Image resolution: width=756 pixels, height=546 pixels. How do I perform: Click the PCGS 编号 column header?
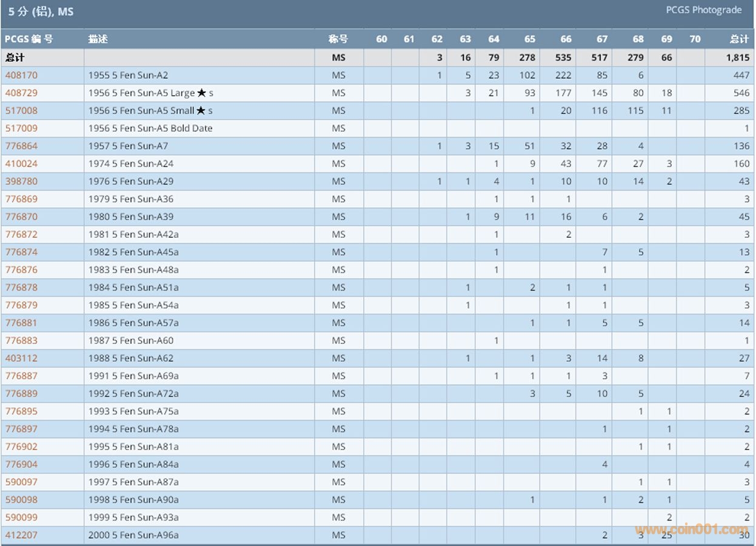click(29, 39)
